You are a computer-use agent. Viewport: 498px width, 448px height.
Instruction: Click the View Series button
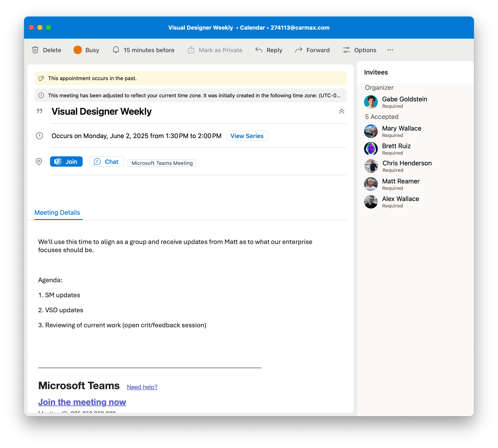(x=247, y=136)
